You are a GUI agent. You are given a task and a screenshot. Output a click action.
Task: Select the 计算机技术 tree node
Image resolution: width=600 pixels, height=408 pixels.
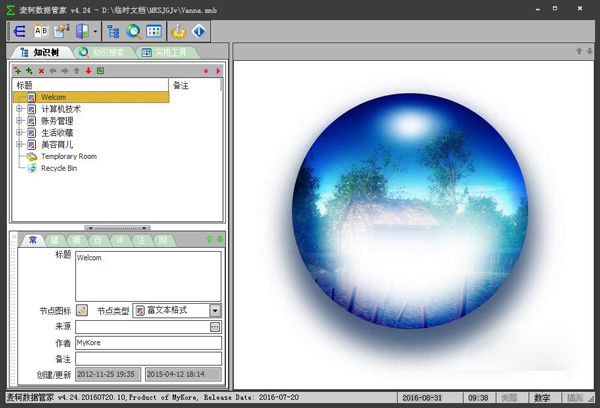click(x=61, y=109)
